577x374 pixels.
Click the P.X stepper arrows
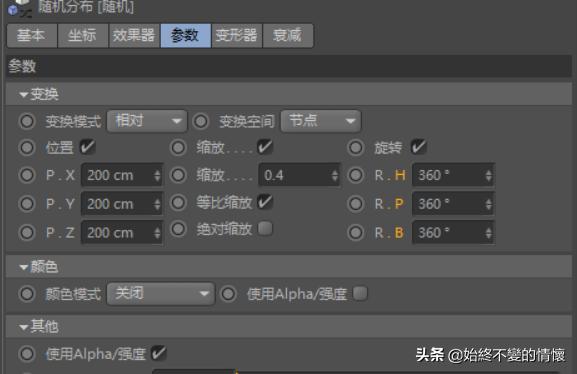(x=157, y=175)
